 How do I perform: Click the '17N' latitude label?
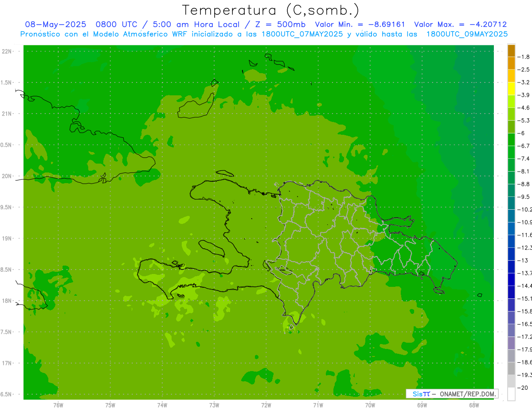coord(7,363)
